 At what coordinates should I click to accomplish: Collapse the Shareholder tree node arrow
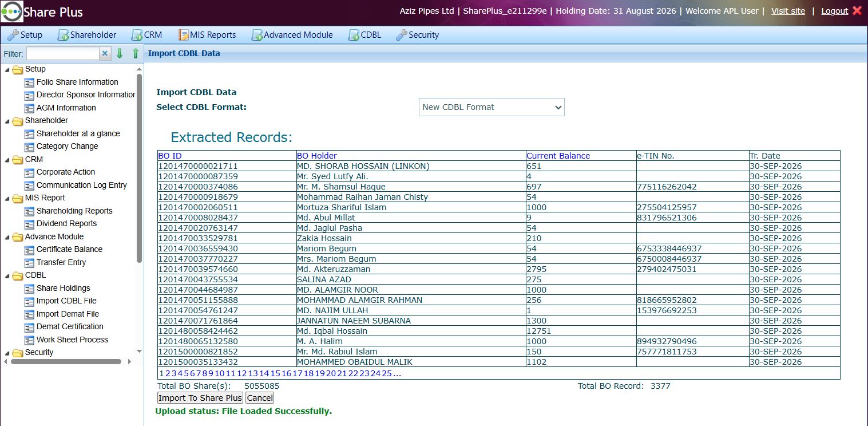pos(7,121)
